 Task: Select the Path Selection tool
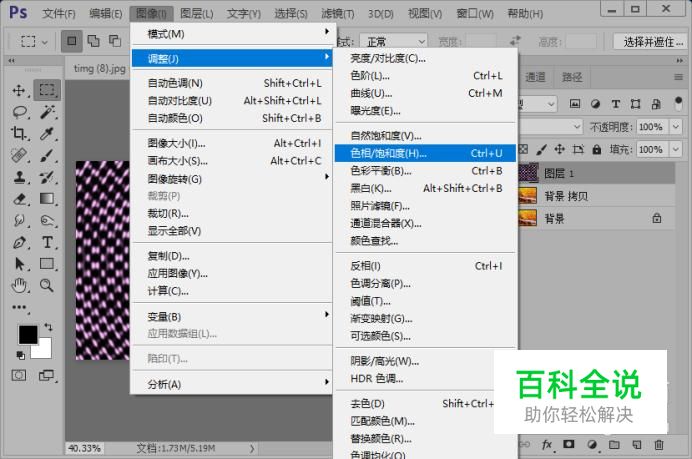19,264
